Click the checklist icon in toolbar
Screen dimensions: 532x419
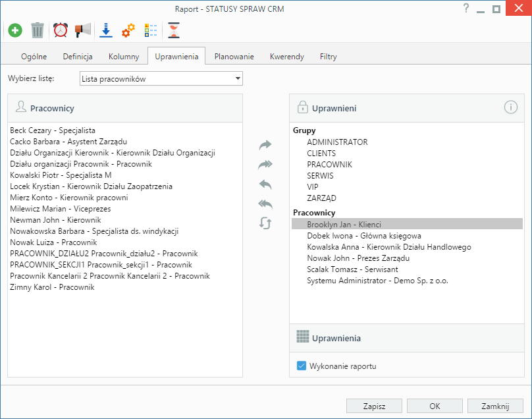pos(151,30)
